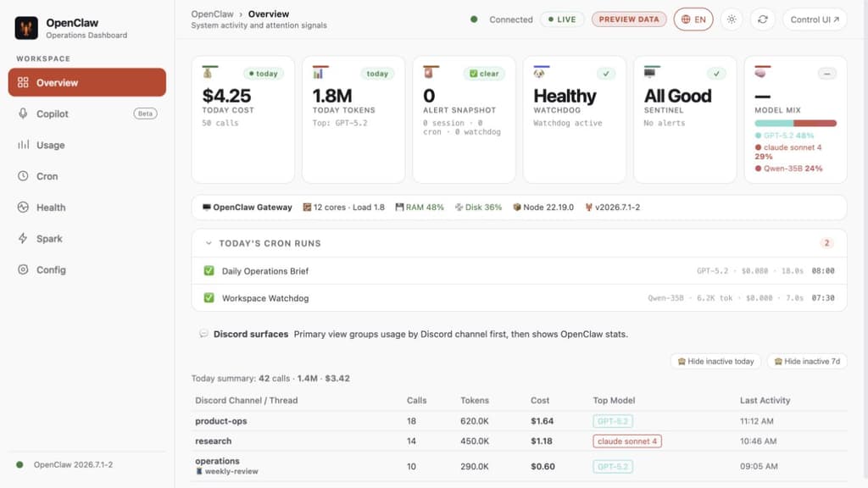
Task: Click the GPT-5.2 48% legend entry
Action: [784, 136]
